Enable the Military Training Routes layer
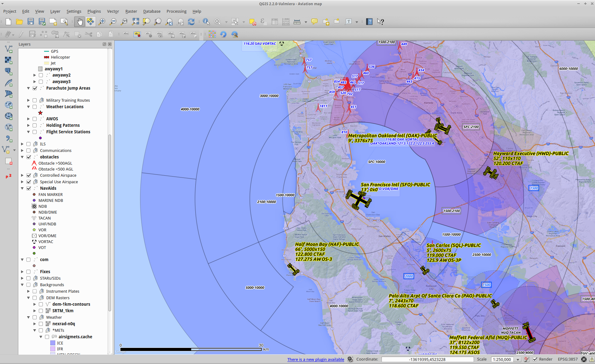 point(35,100)
